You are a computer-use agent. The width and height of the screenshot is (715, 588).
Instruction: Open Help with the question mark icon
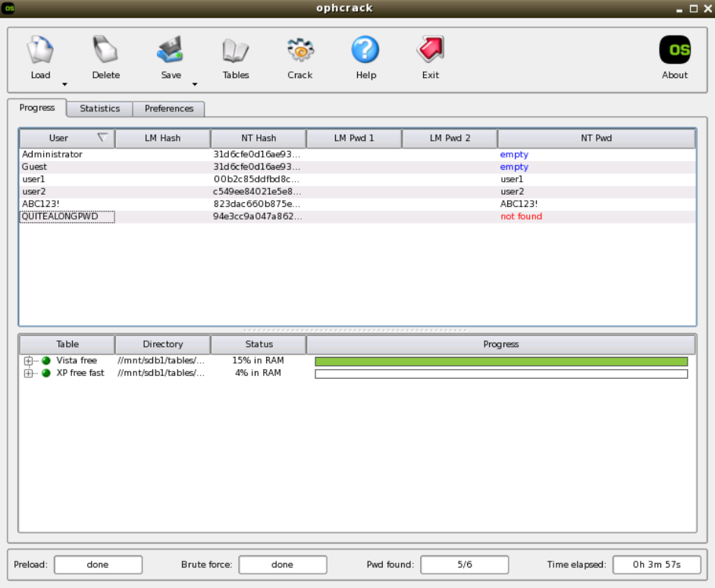(x=365, y=49)
